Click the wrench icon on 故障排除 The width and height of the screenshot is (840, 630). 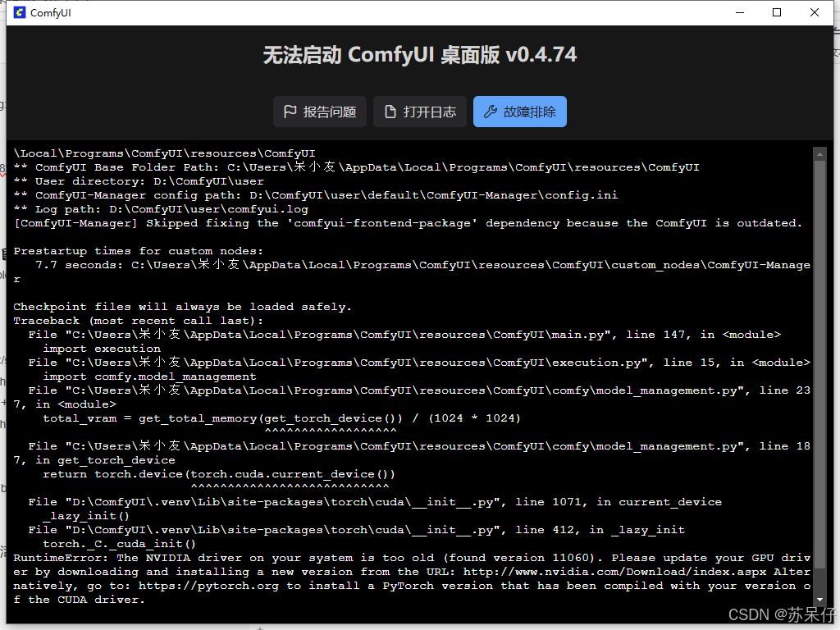click(491, 112)
